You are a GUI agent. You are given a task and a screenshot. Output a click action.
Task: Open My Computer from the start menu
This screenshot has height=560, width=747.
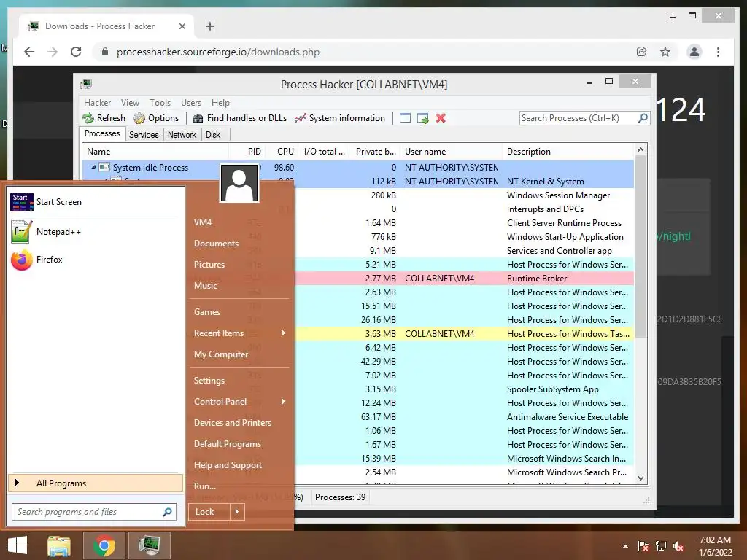(220, 354)
